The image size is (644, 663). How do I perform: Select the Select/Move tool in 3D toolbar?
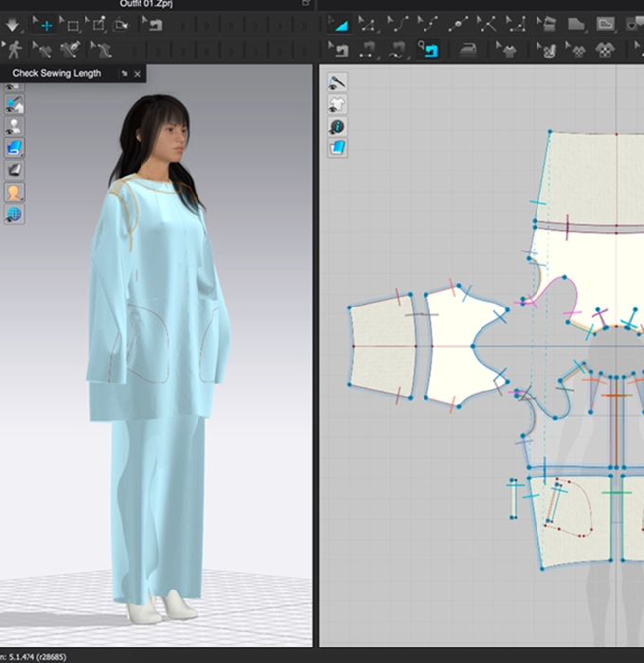pos(45,26)
